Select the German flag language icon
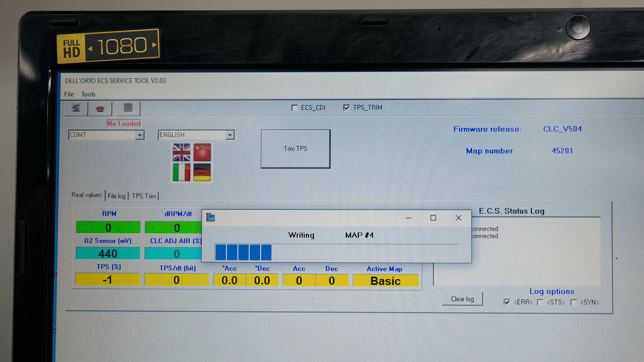This screenshot has height=362, width=644. tap(202, 172)
